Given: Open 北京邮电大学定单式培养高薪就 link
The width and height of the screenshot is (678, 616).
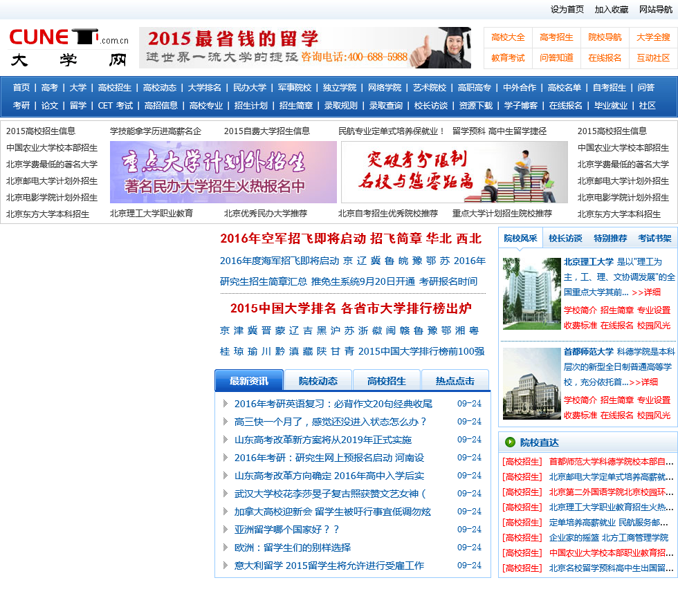Looking at the screenshot, I should click(611, 477).
